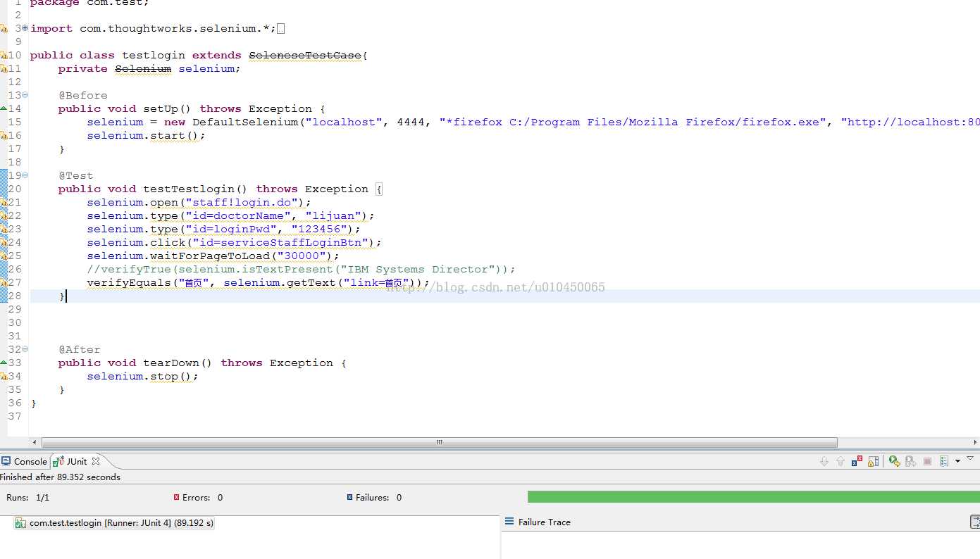
Task: Click Stop JUnit Test Run icon
Action: (927, 461)
